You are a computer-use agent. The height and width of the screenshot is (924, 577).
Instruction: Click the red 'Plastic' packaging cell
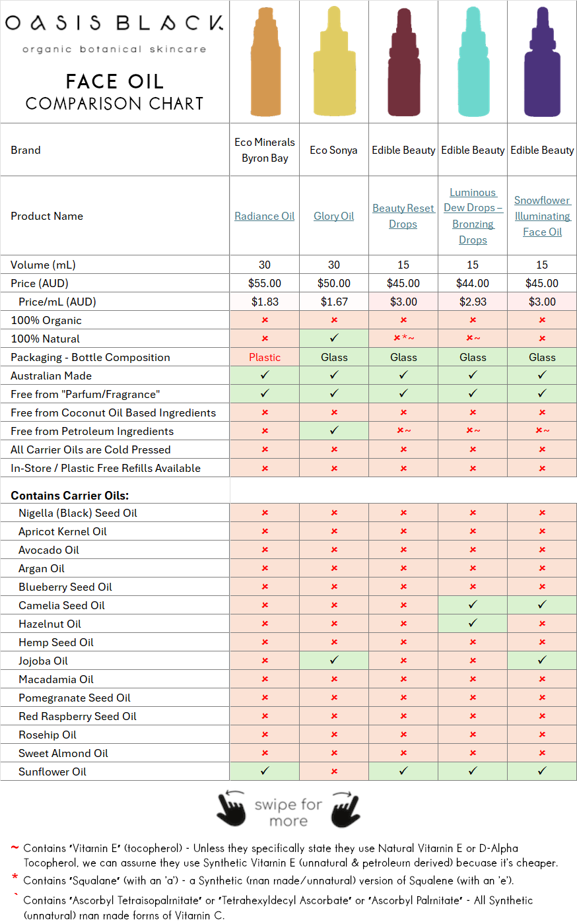265,357
